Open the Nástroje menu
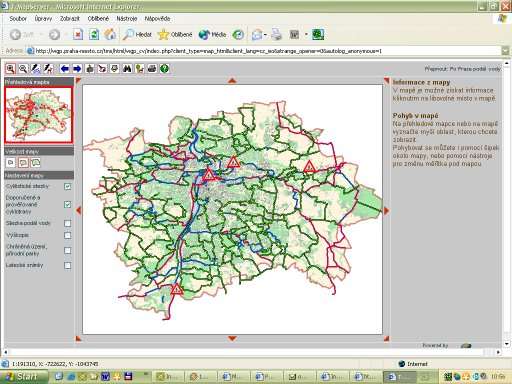 point(127,19)
